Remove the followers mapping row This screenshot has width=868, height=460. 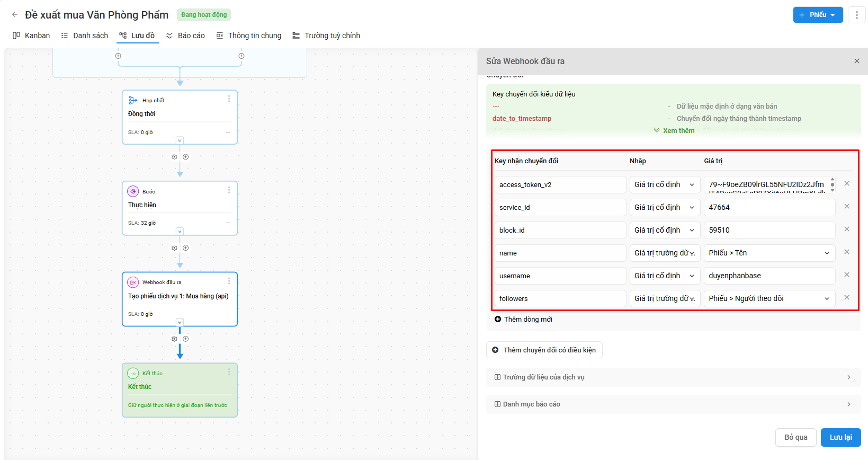(x=847, y=297)
